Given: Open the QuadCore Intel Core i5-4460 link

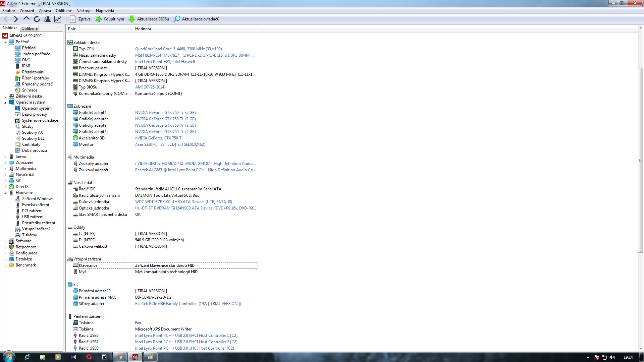Looking at the screenshot, I should click(178, 49).
